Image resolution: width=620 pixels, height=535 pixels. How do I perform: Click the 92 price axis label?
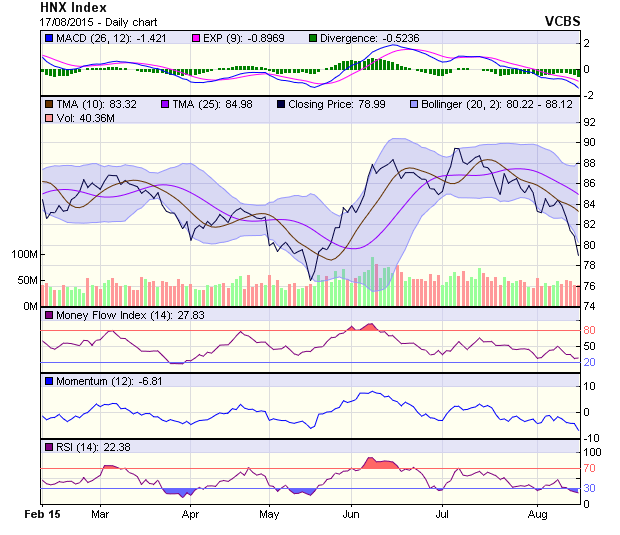(591, 123)
